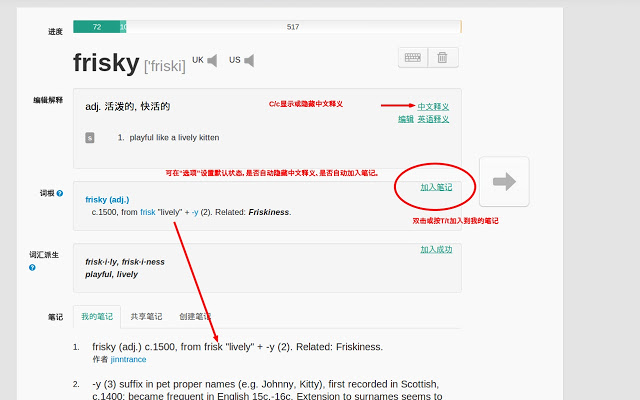This screenshot has width=640, height=400.
Task: Open help icon next to 词根
Action: pyautogui.click(x=60, y=193)
